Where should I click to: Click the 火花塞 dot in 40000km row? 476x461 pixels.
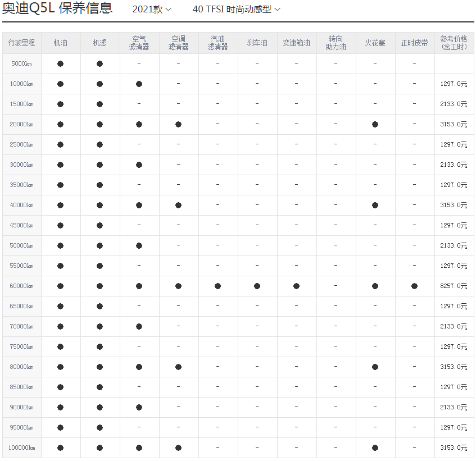coord(375,206)
